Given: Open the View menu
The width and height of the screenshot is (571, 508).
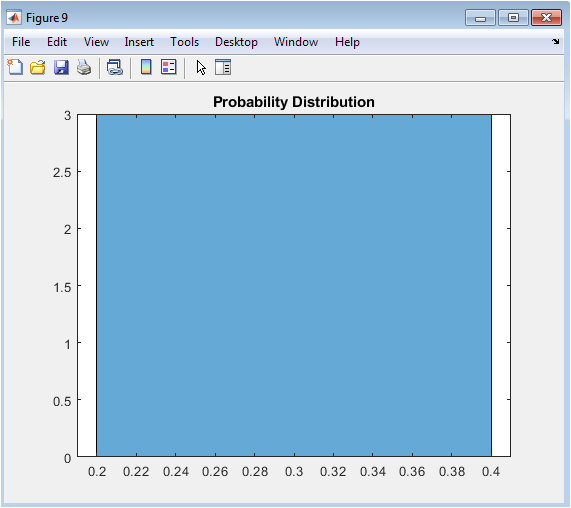Looking at the screenshot, I should point(96,42).
